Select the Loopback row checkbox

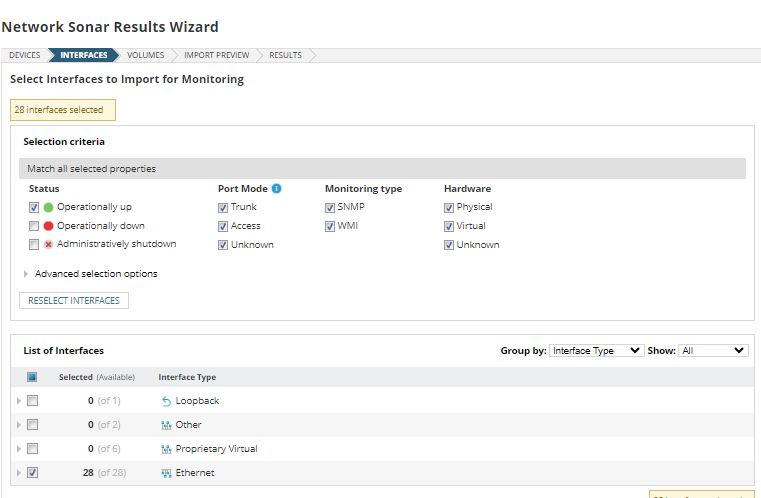pos(32,401)
